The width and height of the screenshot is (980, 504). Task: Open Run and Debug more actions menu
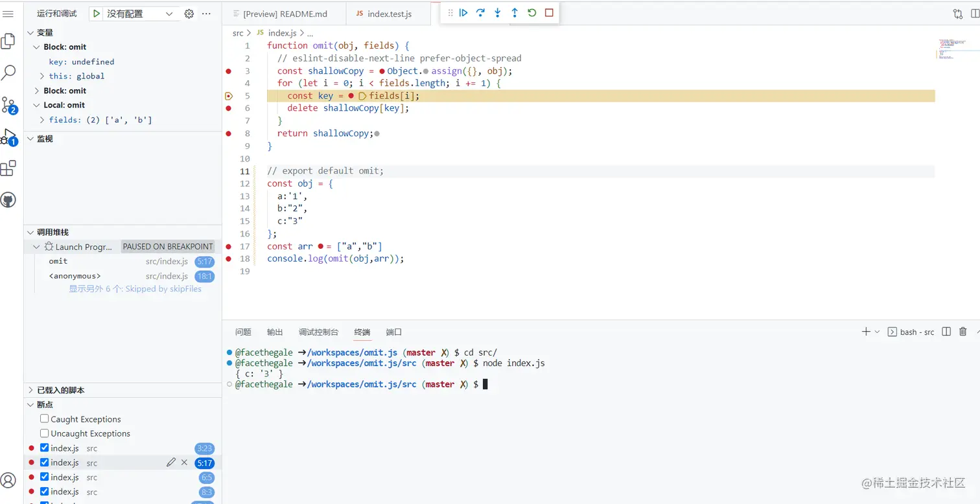206,14
